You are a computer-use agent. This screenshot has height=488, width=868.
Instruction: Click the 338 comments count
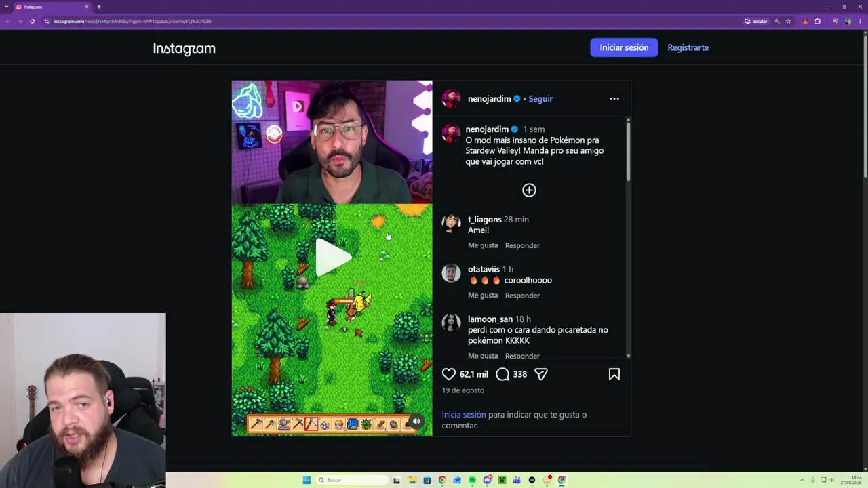click(x=520, y=375)
